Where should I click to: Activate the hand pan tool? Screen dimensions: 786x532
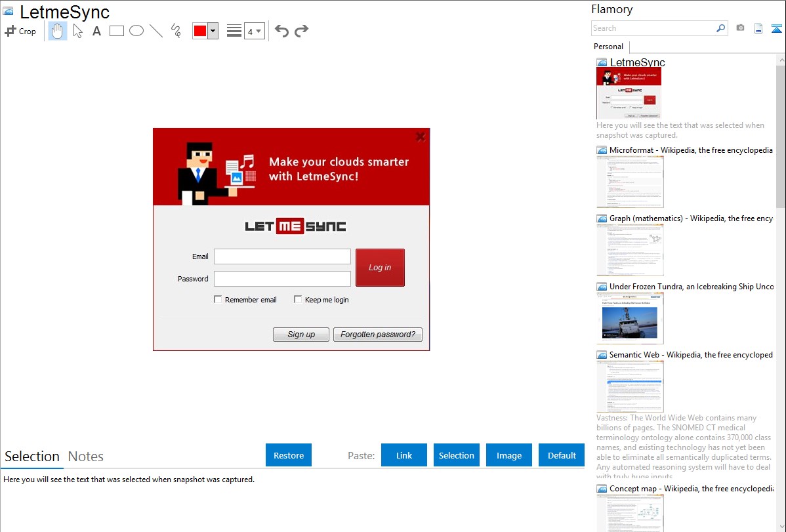(x=58, y=31)
